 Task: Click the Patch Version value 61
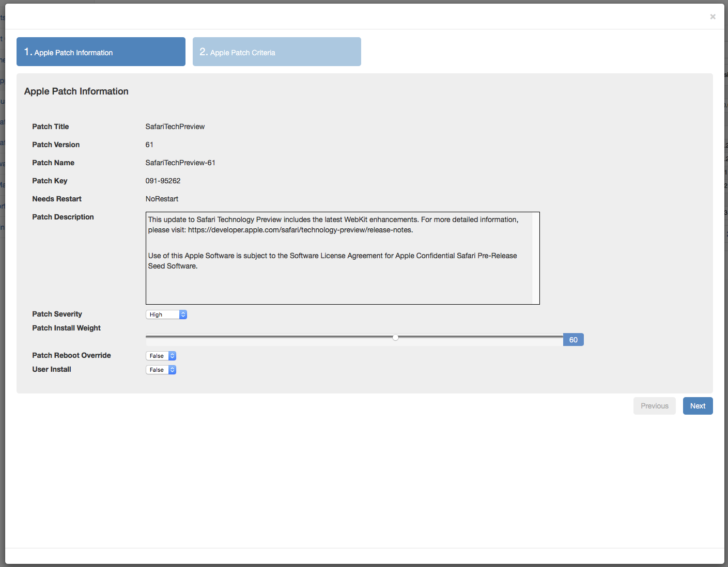[149, 145]
